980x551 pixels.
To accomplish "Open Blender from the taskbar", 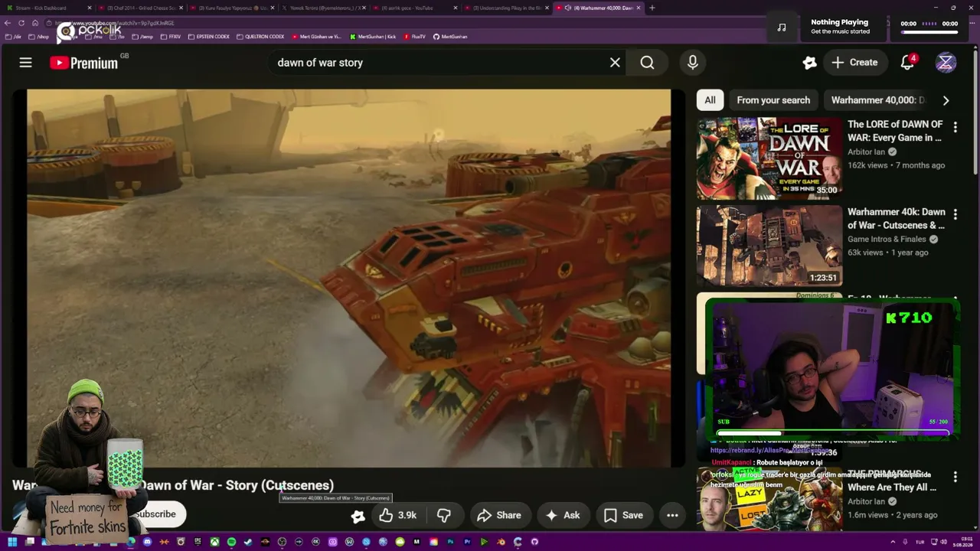I will point(501,542).
